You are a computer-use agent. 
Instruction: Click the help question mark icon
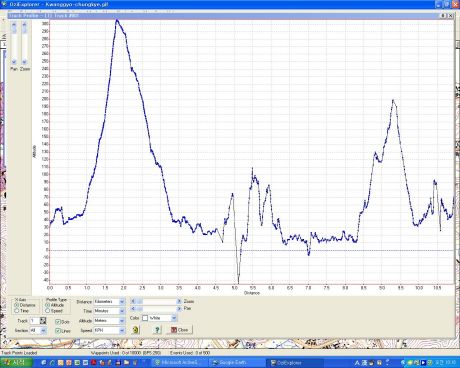(157, 330)
